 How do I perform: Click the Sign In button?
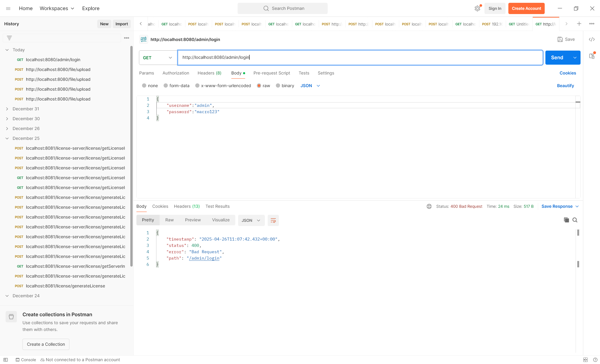[495, 8]
